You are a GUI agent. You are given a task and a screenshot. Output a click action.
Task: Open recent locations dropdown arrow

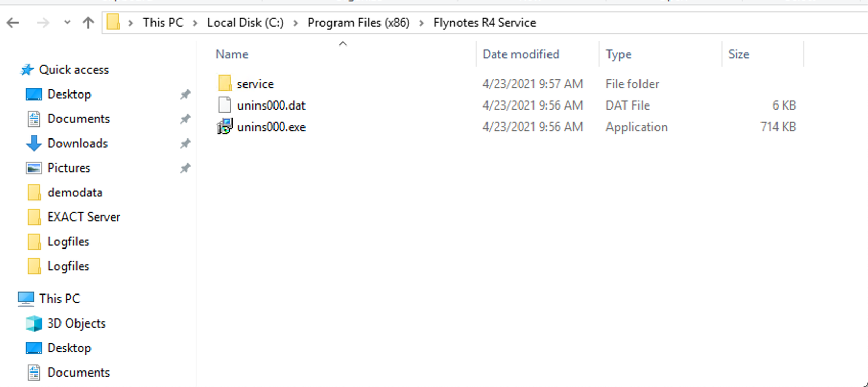pyautogui.click(x=67, y=23)
